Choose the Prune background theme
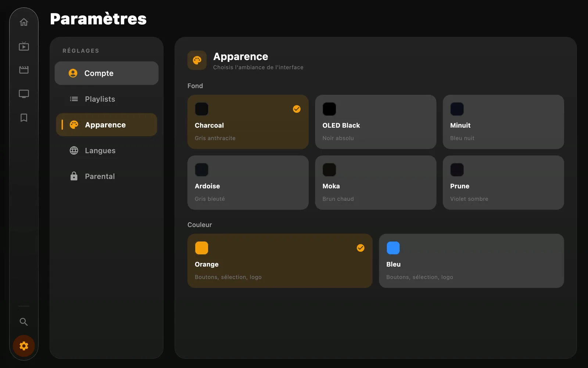The image size is (588, 368). click(x=503, y=183)
